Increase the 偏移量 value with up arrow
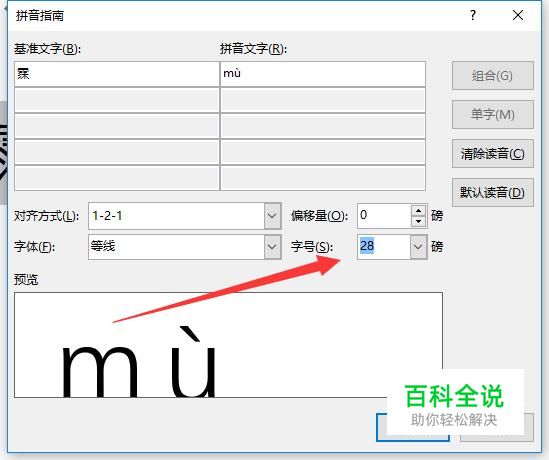 point(418,210)
